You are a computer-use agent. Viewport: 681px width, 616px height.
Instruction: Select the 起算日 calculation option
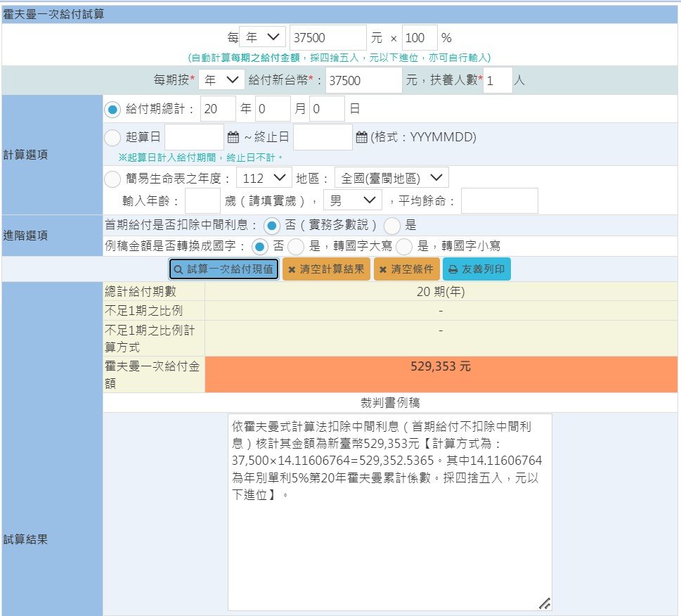click(112, 136)
